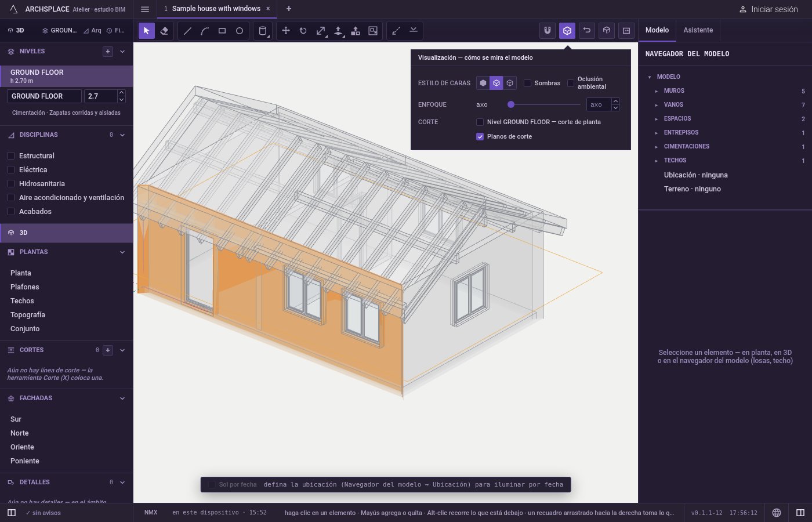Toggle the magnet snapping icon
The image size is (812, 522).
pos(548,31)
